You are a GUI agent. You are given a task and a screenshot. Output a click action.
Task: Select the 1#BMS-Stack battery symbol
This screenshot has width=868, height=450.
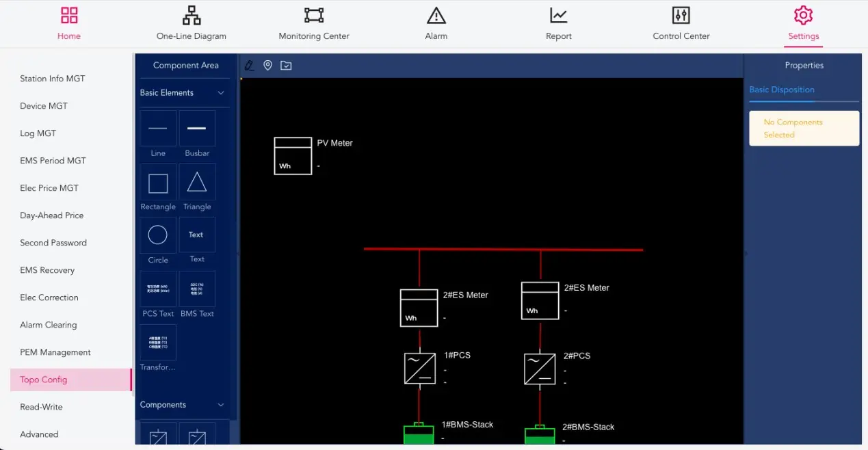(x=419, y=434)
